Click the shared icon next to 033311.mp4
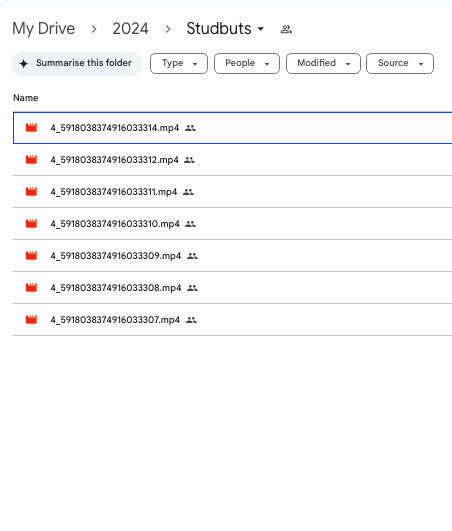The image size is (452, 531). pos(188,192)
